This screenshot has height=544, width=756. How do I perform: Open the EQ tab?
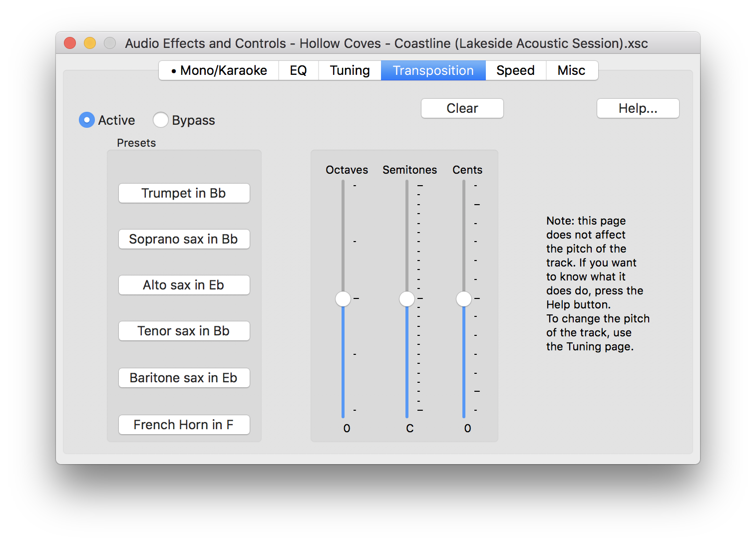coord(299,70)
